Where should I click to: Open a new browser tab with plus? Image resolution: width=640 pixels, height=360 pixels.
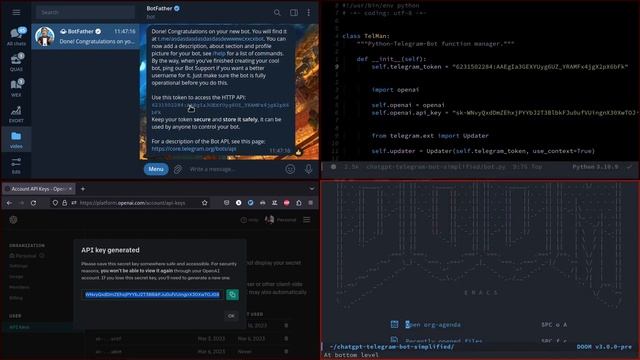pos(83,189)
